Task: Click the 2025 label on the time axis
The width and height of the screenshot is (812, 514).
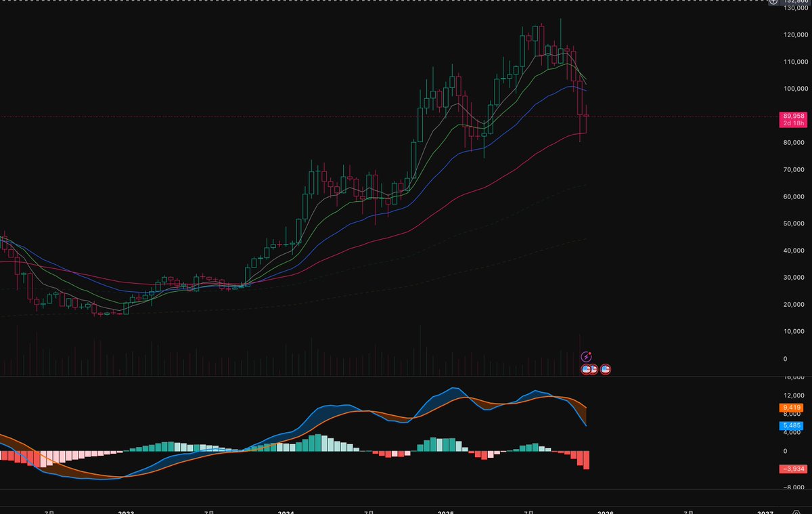Action: pos(445,512)
